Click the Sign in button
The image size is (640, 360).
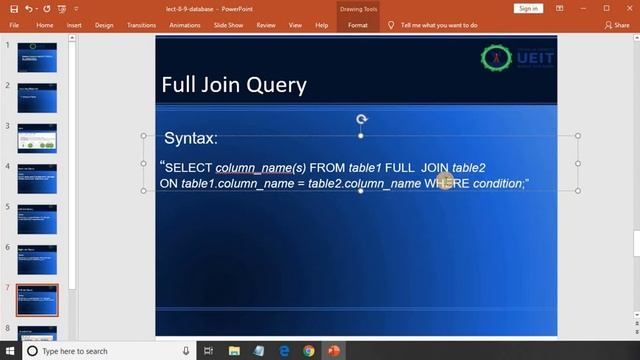point(528,9)
